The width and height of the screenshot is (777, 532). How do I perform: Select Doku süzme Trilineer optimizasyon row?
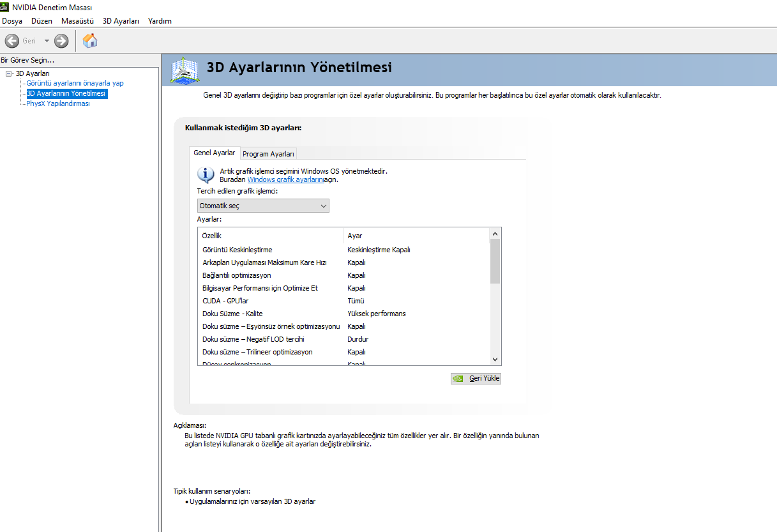pyautogui.click(x=343, y=352)
